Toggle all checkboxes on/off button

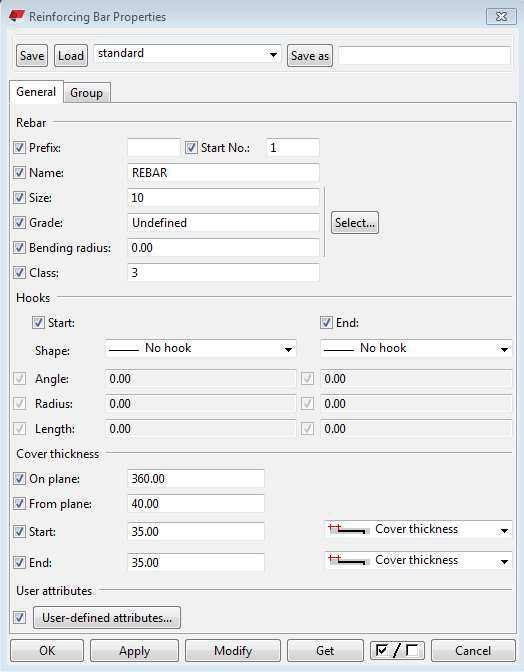click(397, 650)
